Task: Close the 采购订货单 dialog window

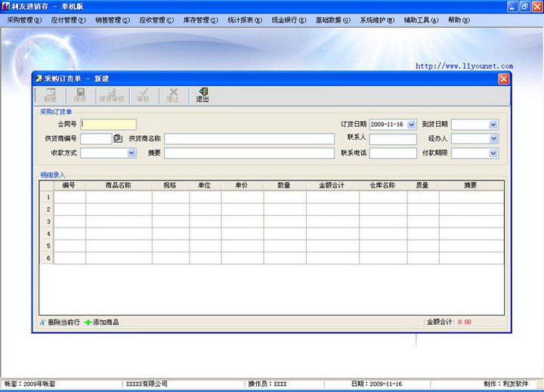Action: point(504,79)
